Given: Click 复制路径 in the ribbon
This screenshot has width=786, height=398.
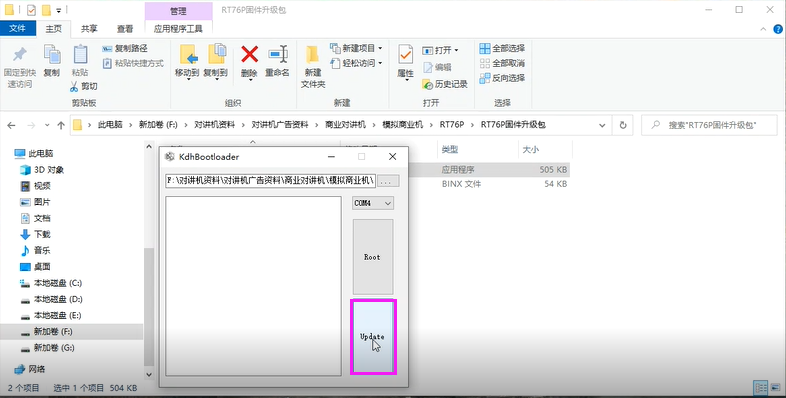Looking at the screenshot, I should click(x=125, y=49).
